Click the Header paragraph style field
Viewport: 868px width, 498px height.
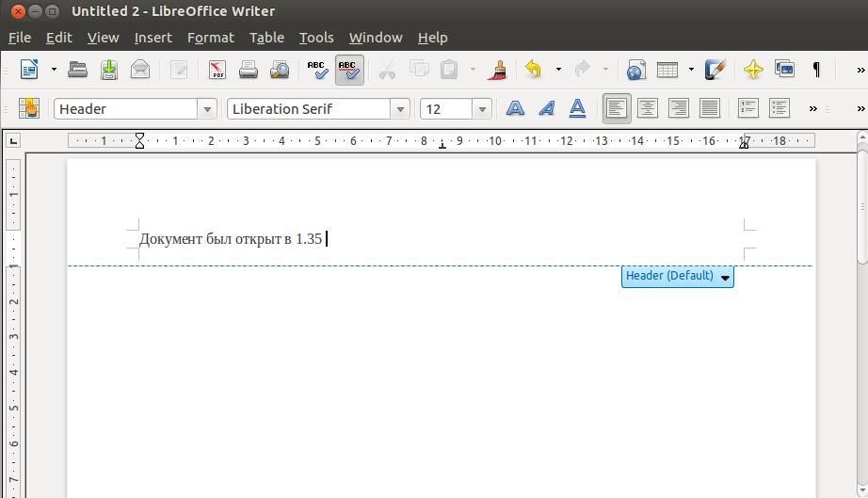[x=125, y=108]
